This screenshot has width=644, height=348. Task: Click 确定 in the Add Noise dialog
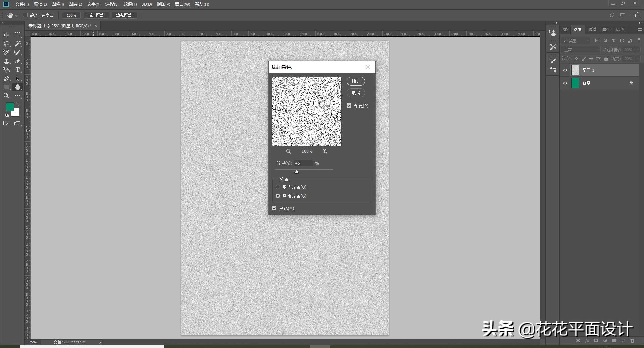click(356, 81)
